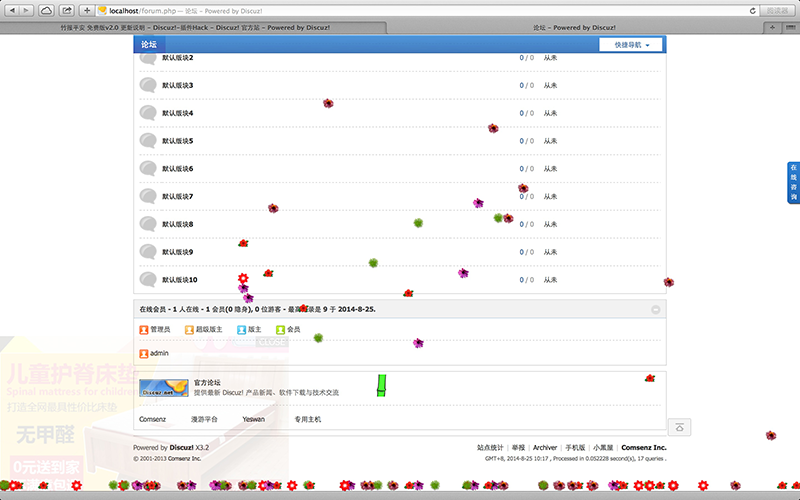Screen dimensions: 800x500
Task: Click the add bookmark plus button
Action: [x=87, y=10]
